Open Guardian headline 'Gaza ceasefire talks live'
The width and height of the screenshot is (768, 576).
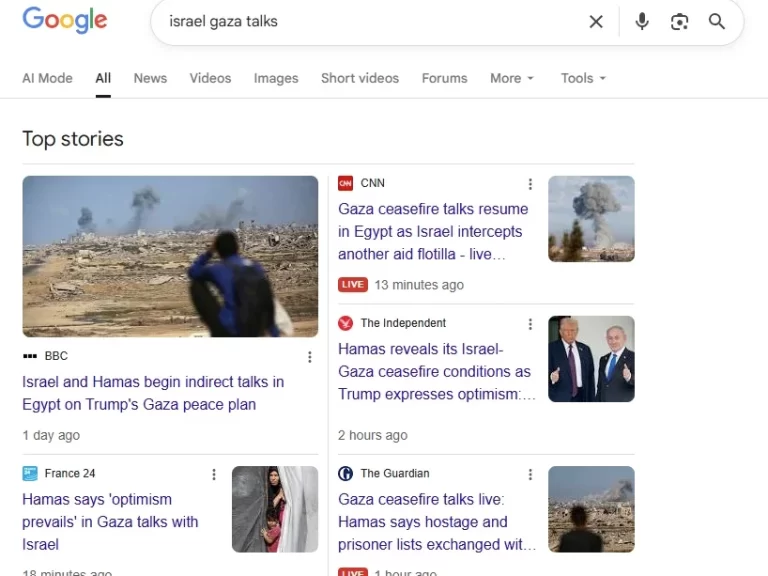point(436,522)
